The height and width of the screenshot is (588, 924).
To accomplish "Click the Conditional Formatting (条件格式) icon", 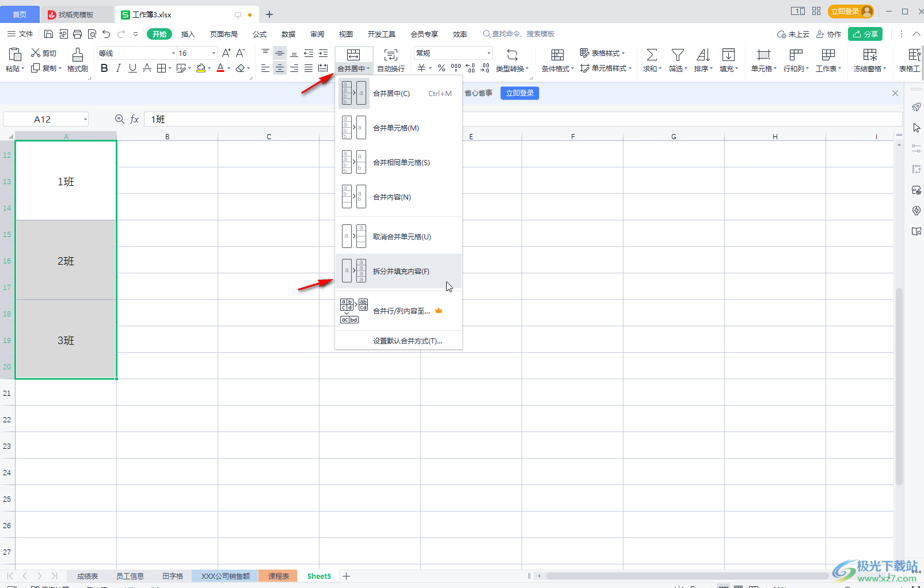I will [557, 55].
